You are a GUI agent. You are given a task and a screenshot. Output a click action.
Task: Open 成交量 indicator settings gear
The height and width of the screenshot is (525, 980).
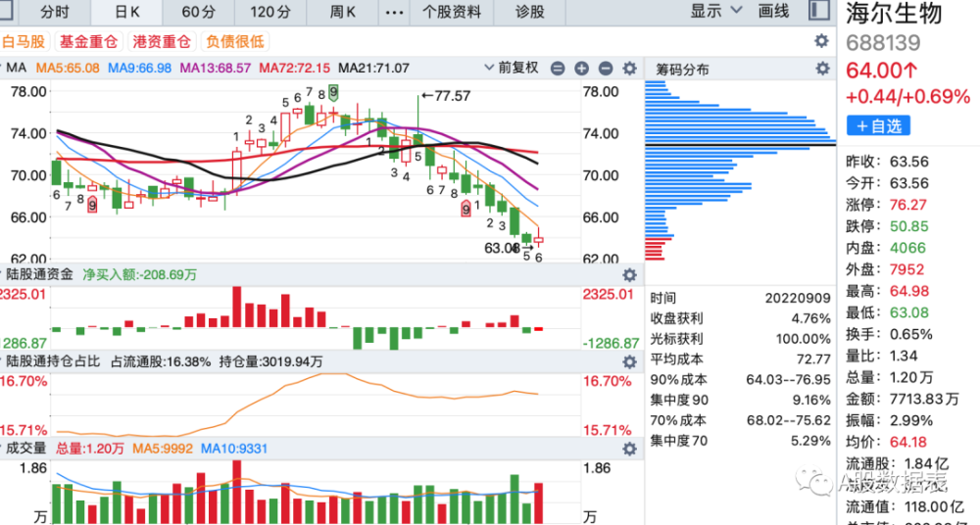[x=629, y=449]
